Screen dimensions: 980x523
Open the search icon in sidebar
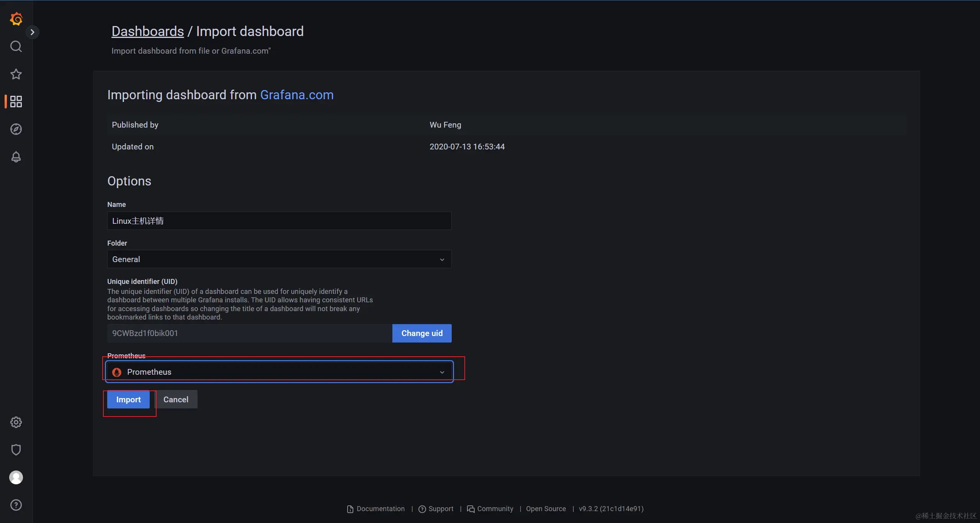click(x=16, y=46)
